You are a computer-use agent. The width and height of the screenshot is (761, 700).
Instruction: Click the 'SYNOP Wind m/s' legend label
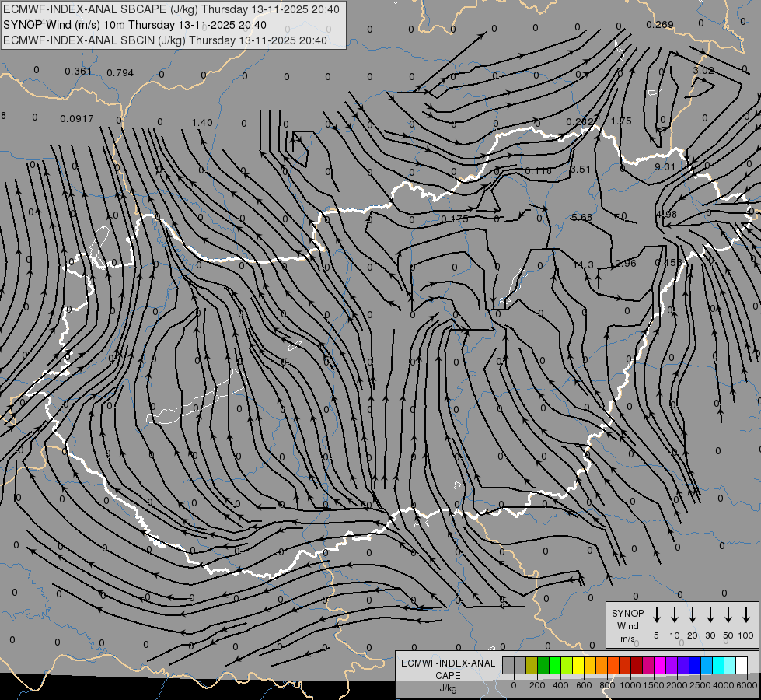(x=627, y=626)
